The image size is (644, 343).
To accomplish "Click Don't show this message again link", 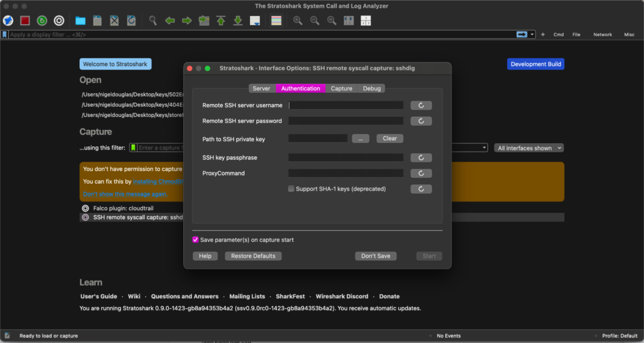I will coord(125,194).
